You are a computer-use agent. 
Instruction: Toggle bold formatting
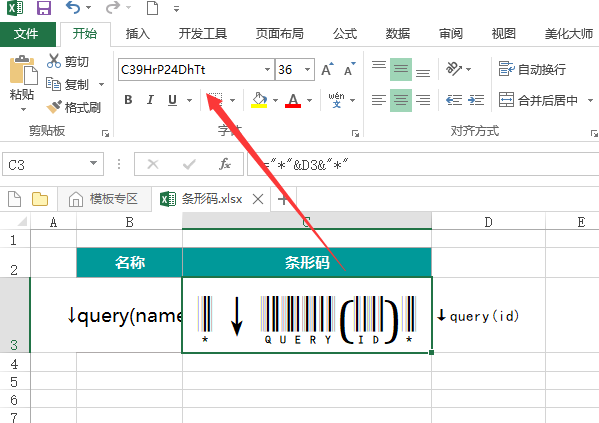pyautogui.click(x=128, y=100)
